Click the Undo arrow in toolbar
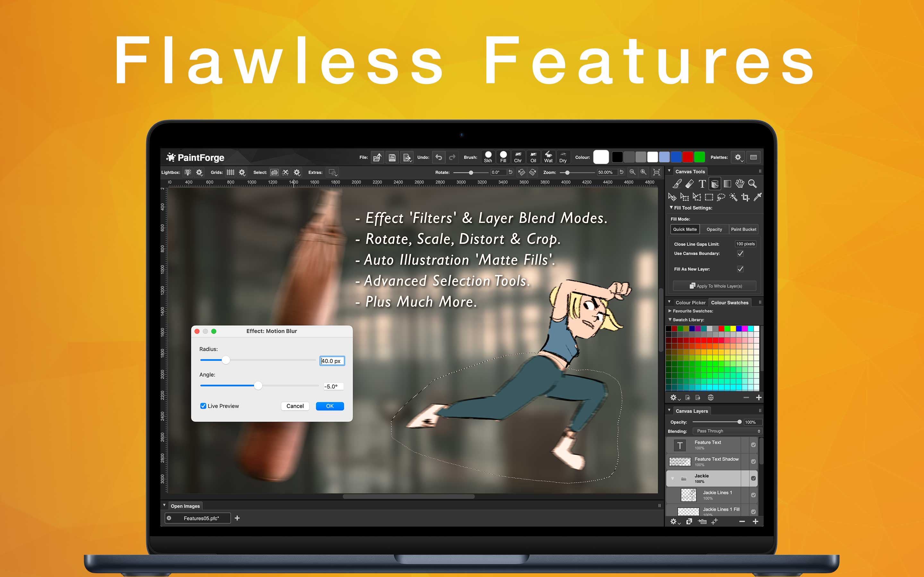924x577 pixels. (439, 157)
